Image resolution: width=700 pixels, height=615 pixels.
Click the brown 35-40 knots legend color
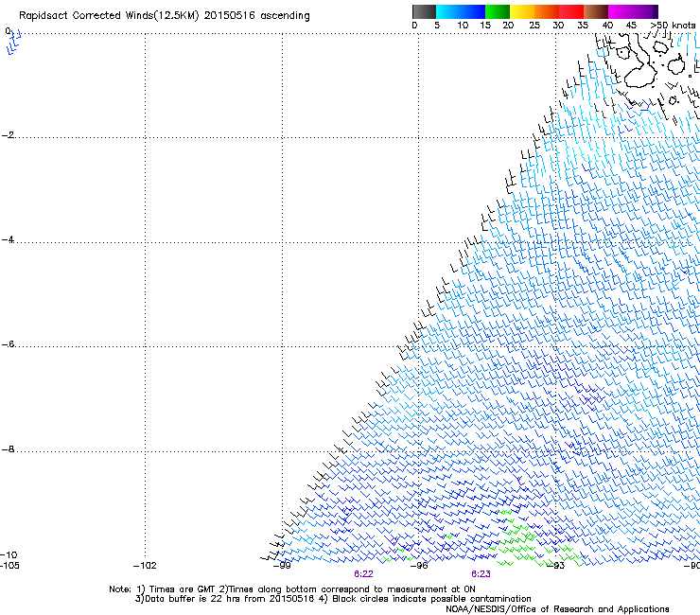pos(596,11)
